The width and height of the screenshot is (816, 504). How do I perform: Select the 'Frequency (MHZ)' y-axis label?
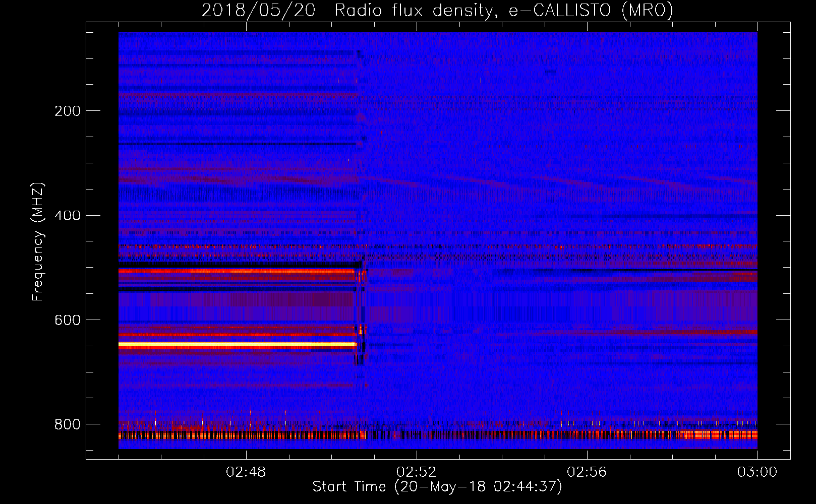point(37,241)
